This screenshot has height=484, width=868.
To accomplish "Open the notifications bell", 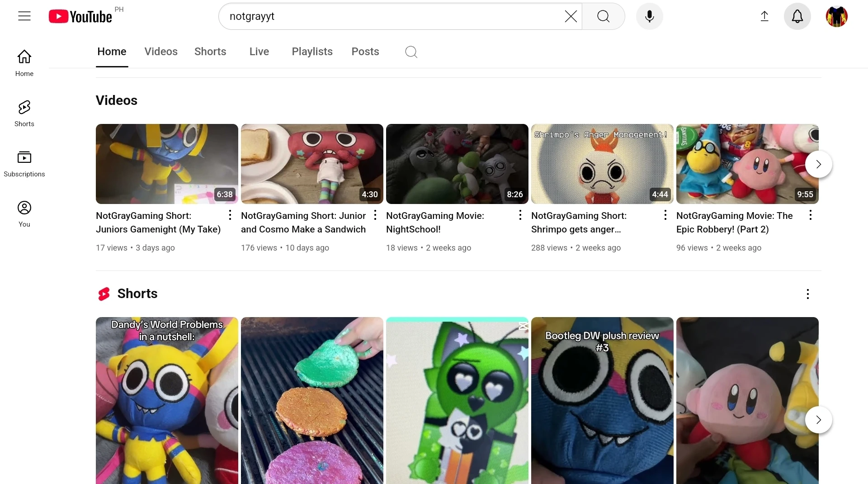I will (797, 16).
